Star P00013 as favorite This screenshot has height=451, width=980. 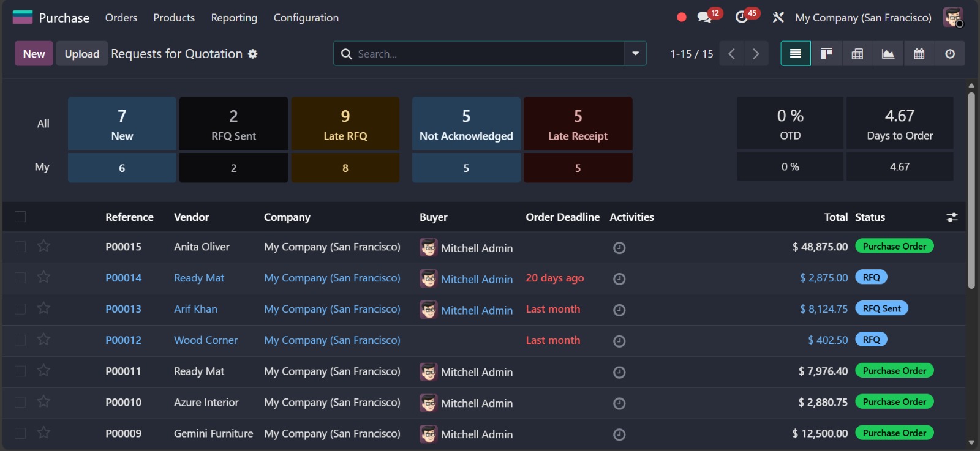(x=43, y=308)
